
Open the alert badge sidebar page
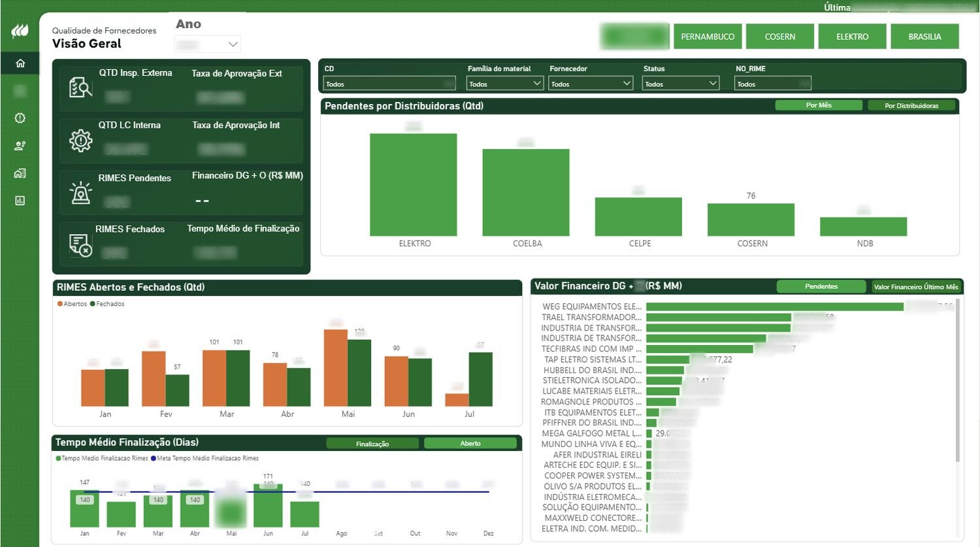coord(20,118)
